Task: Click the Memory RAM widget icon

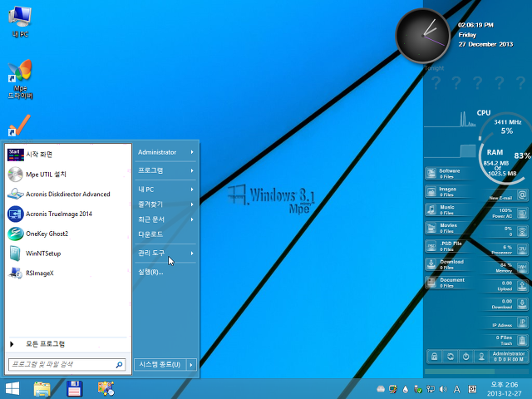Action: click(x=522, y=268)
